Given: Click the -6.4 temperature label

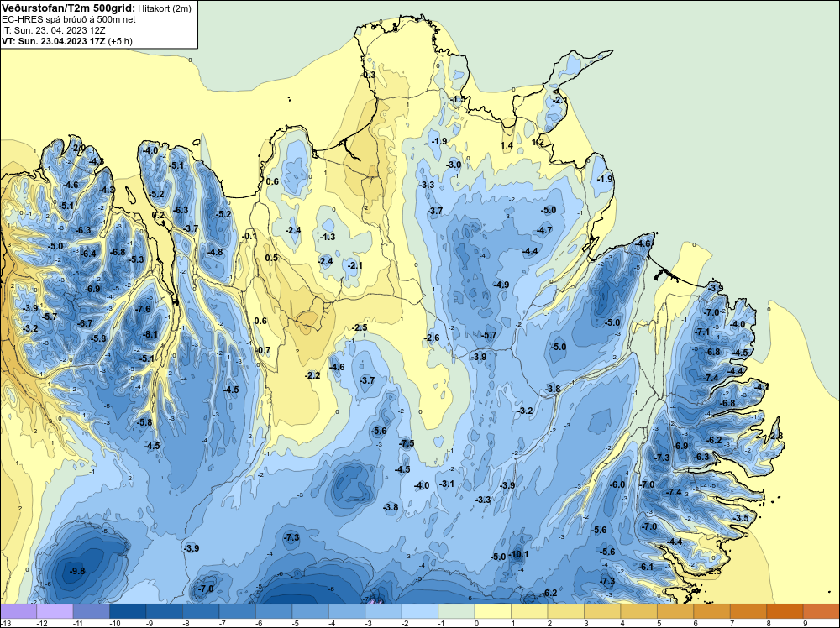Looking at the screenshot, I should pos(88,254).
